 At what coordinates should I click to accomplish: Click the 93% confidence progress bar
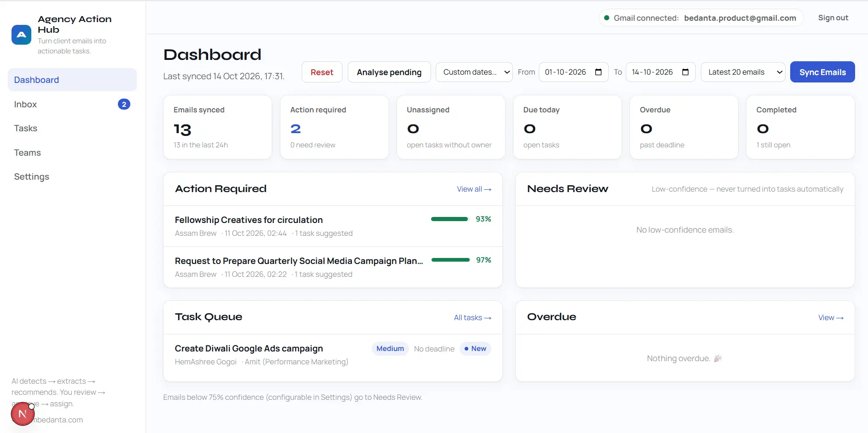pos(449,219)
